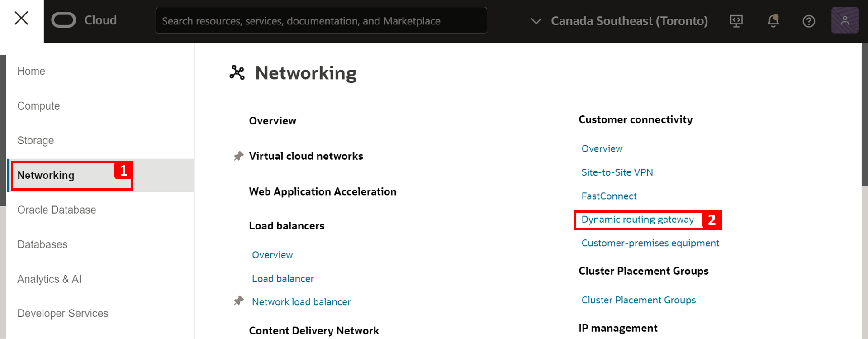This screenshot has width=868, height=339.
Task: Open the help question mark icon
Action: click(809, 21)
